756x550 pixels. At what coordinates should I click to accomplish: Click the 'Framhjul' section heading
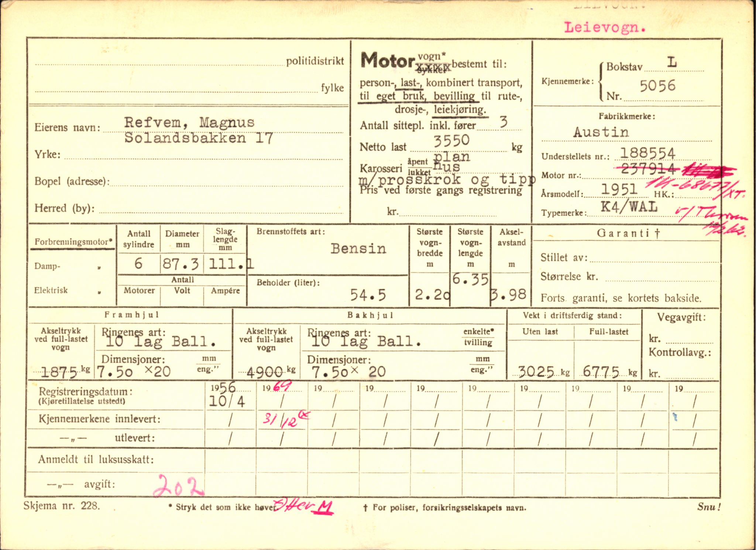coord(131,315)
